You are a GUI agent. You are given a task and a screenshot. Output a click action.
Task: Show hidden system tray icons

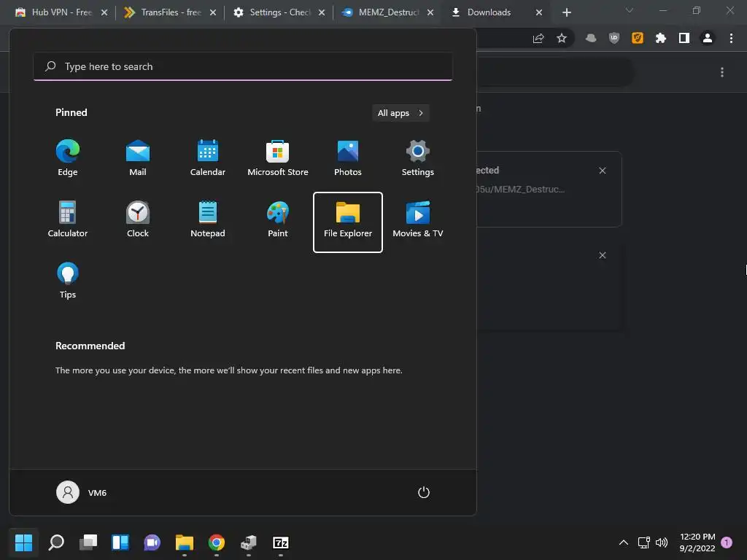pos(623,542)
